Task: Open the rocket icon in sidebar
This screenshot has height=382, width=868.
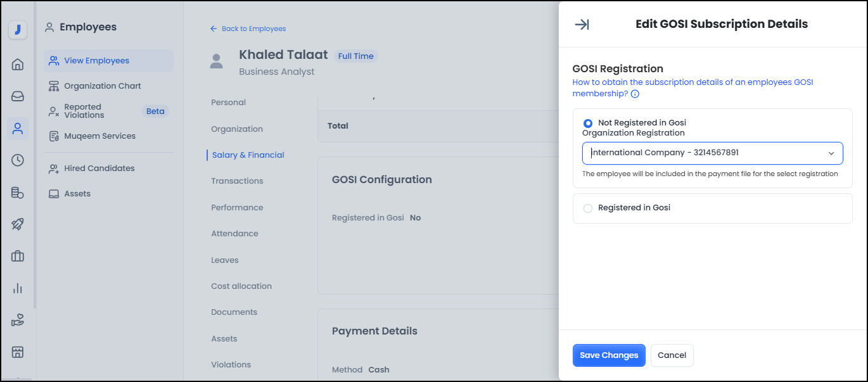Action: 18,224
